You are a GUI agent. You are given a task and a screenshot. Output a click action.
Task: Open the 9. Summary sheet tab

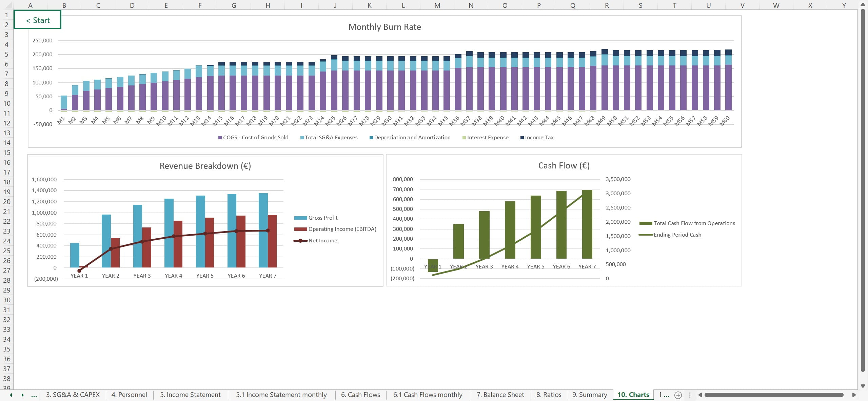(589, 395)
